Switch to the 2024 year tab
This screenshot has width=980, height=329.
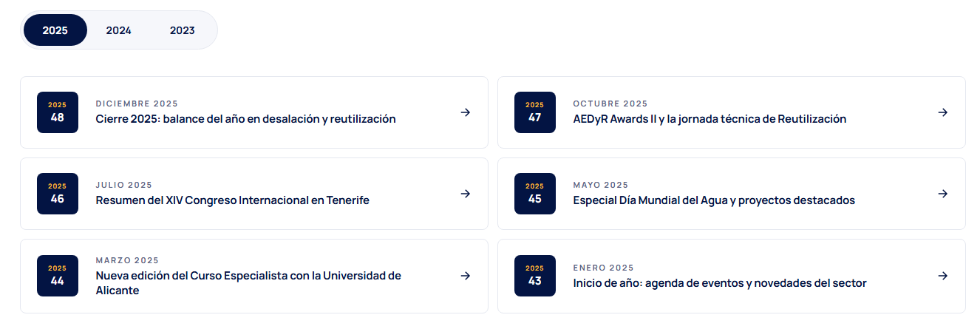pyautogui.click(x=119, y=30)
